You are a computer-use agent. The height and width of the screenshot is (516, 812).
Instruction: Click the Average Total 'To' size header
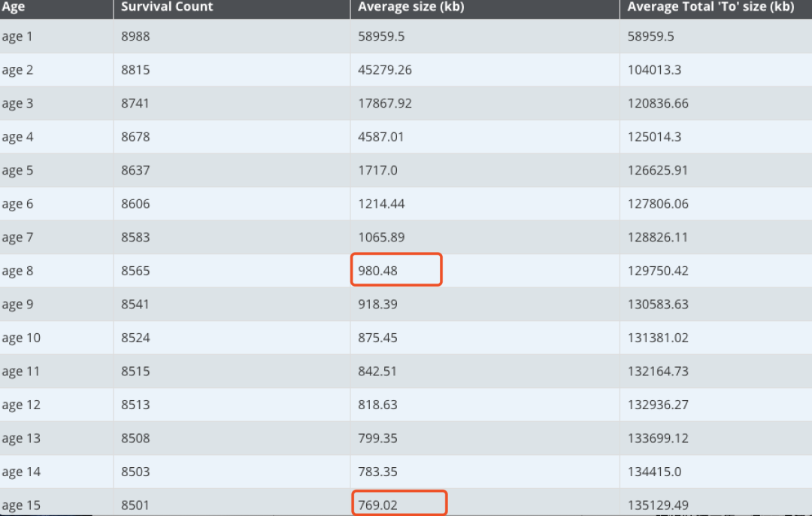(710, 8)
